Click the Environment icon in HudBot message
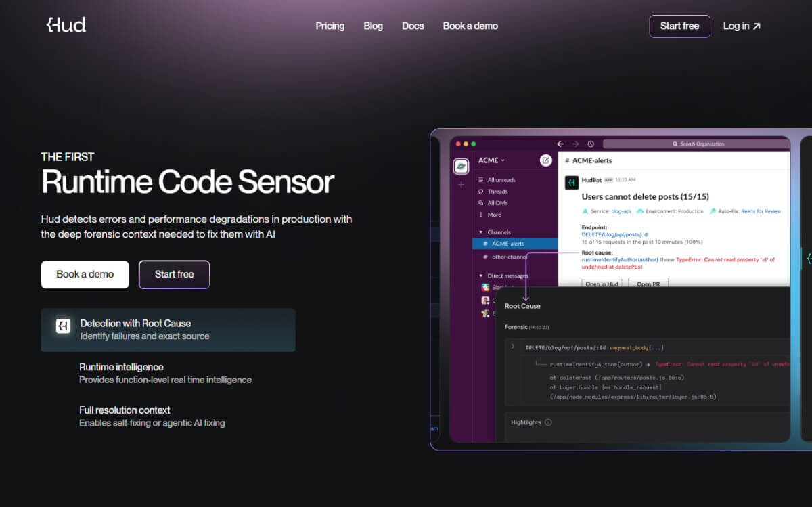This screenshot has width=812, height=507. click(x=639, y=211)
